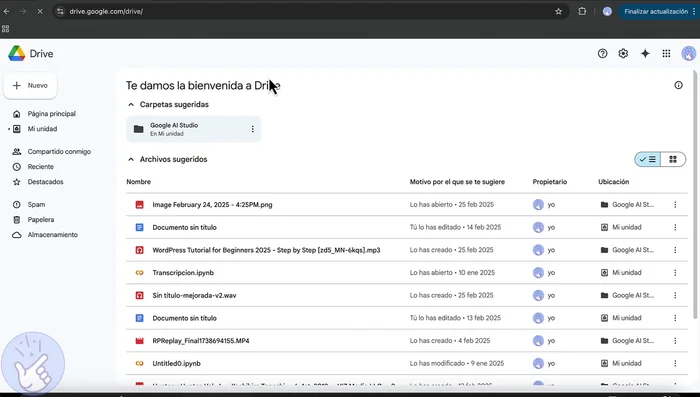Click the Colab icon beside Transcripcion.ipynb
This screenshot has width=700, height=397.
[139, 273]
